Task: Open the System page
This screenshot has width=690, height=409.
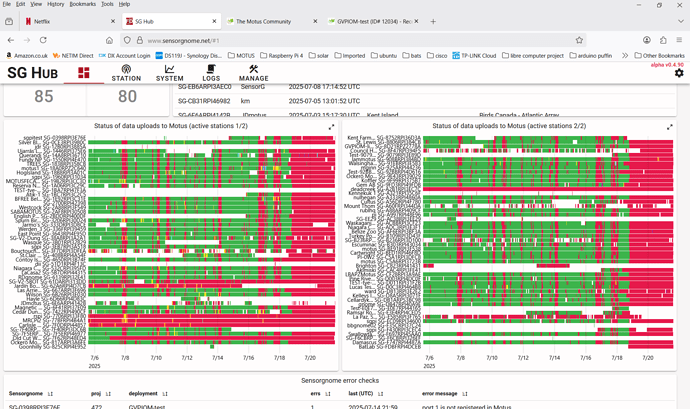Action: pos(169,73)
